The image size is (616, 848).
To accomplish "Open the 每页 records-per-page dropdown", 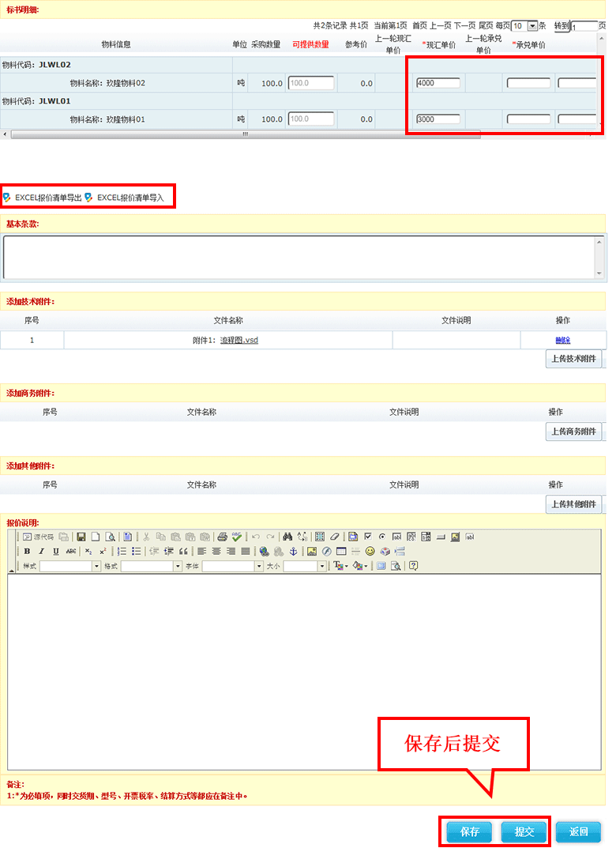I will [x=532, y=26].
